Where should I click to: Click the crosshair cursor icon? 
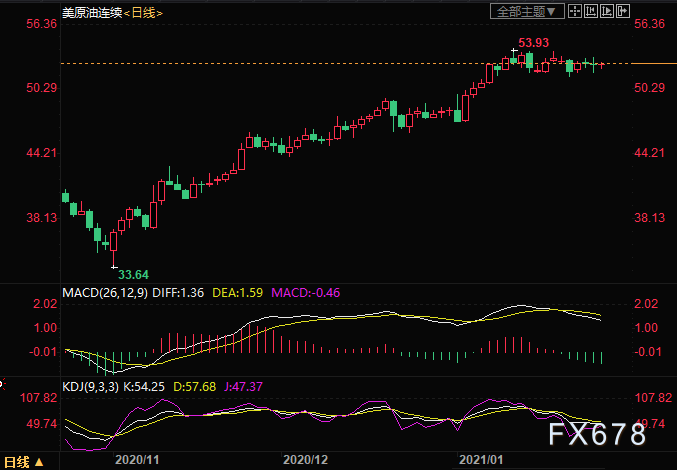575,11
